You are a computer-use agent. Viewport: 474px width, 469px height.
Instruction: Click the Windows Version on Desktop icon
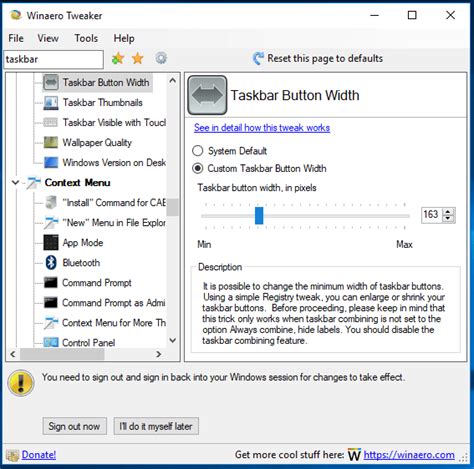pyautogui.click(x=51, y=163)
